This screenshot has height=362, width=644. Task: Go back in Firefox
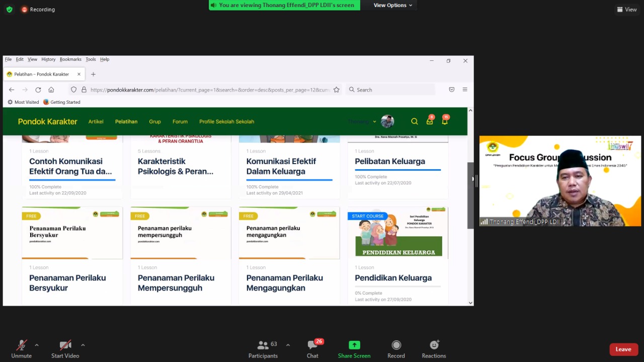[12, 90]
